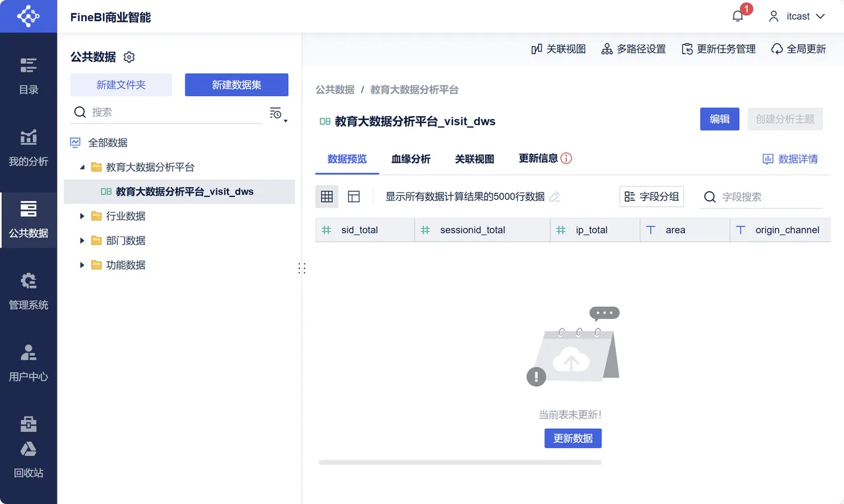Viewport: 844px width, 504px height.
Task: Switch to the 更新信息 tab
Action: [538, 158]
